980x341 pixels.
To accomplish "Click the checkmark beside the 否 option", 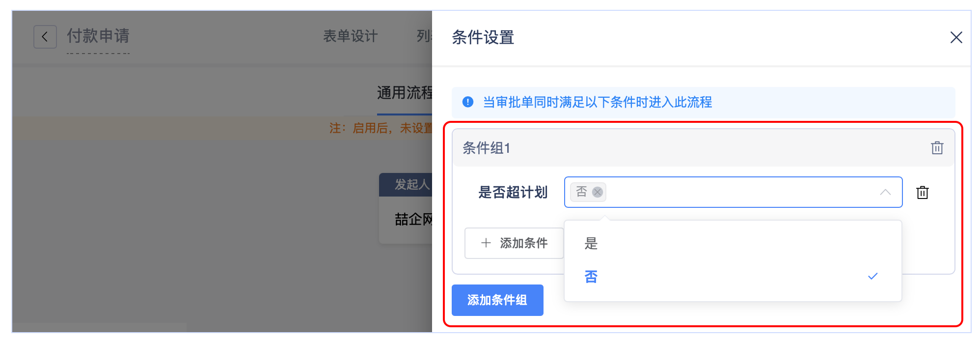I will [872, 277].
